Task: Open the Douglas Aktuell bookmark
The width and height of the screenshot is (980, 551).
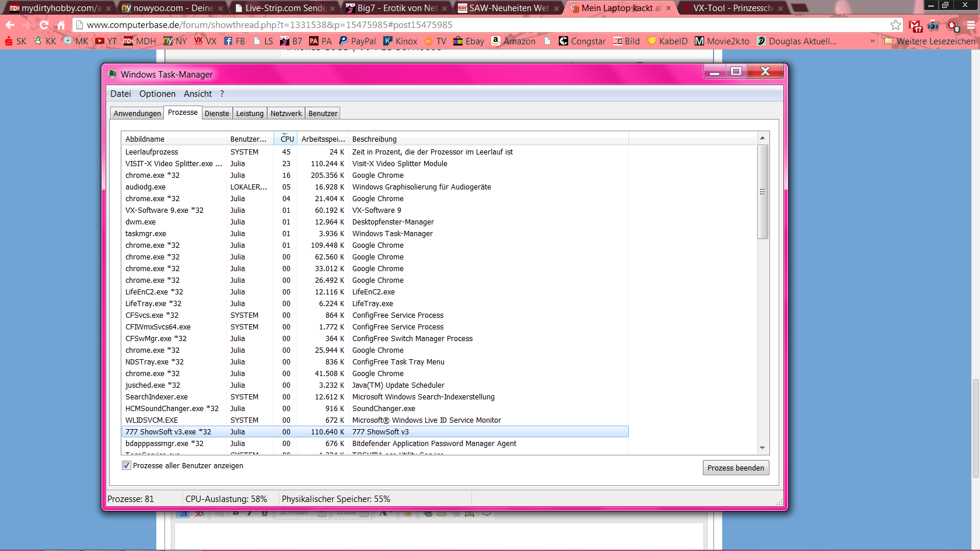Action: coord(796,41)
